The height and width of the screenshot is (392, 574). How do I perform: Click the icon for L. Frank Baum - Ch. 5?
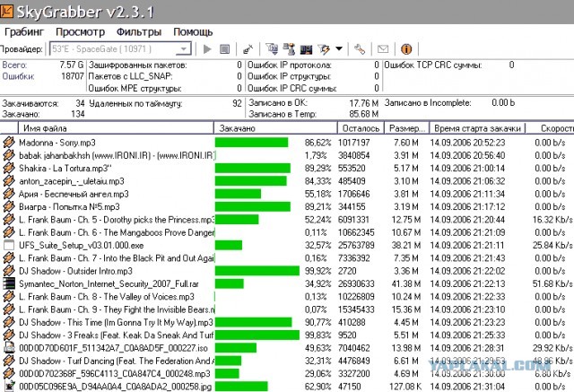pyautogui.click(x=9, y=220)
